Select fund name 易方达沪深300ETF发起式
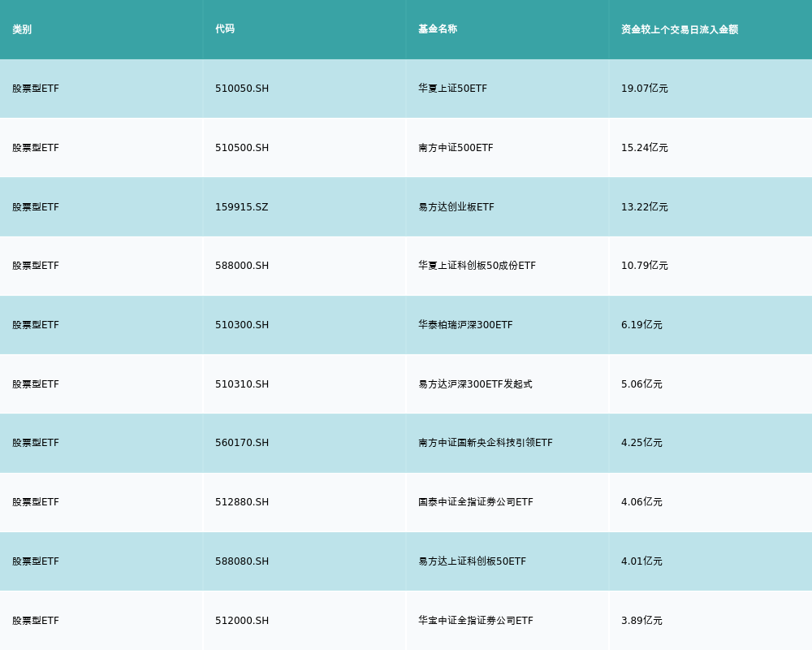Screen dimensions: 812x650 (x=475, y=384)
